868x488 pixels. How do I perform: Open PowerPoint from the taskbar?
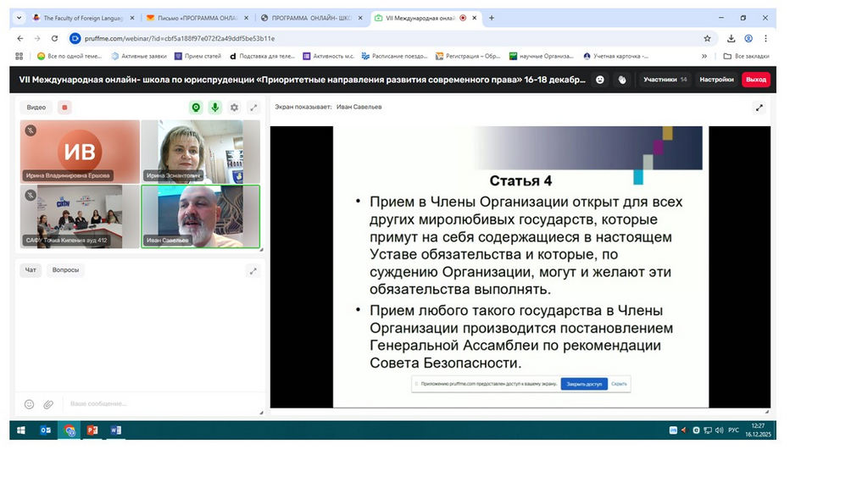tap(92, 430)
